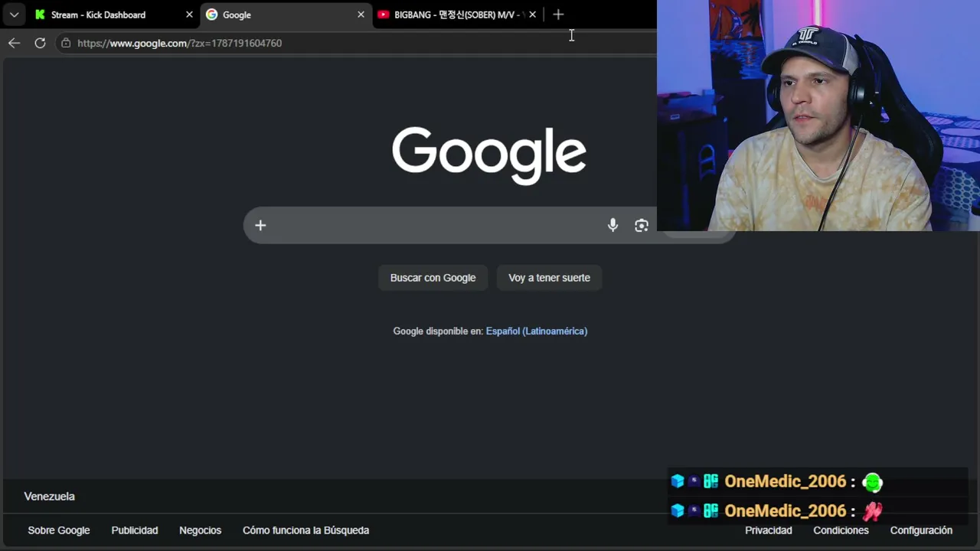Viewport: 980px width, 551px height.
Task: Open the tab list dropdown chevron
Action: tap(14, 15)
